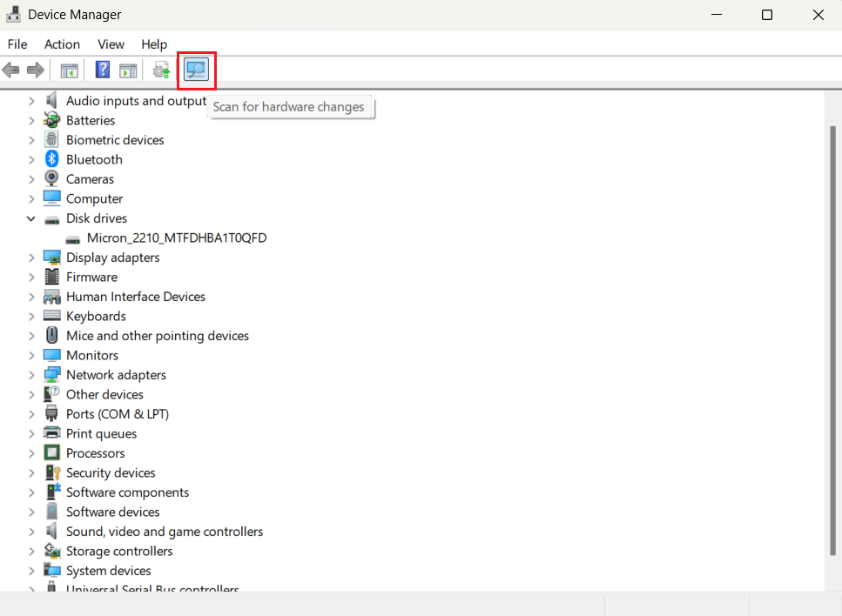The height and width of the screenshot is (616, 842).
Task: Open the Action menu
Action: pos(62,44)
